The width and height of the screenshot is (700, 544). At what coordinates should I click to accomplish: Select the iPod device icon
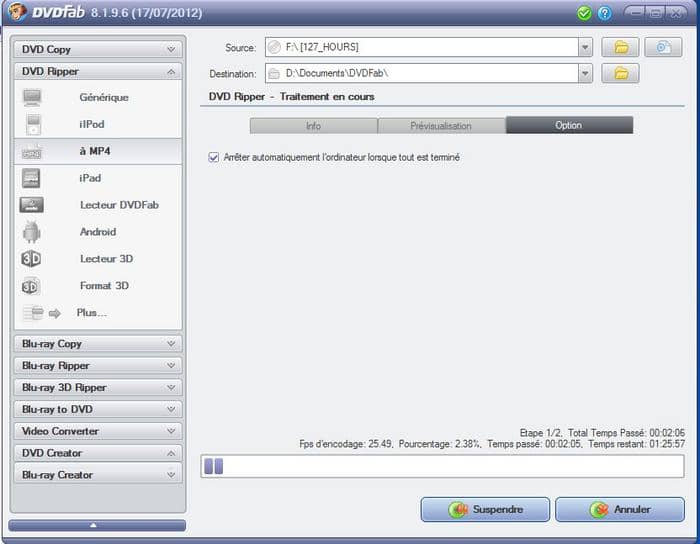33,124
